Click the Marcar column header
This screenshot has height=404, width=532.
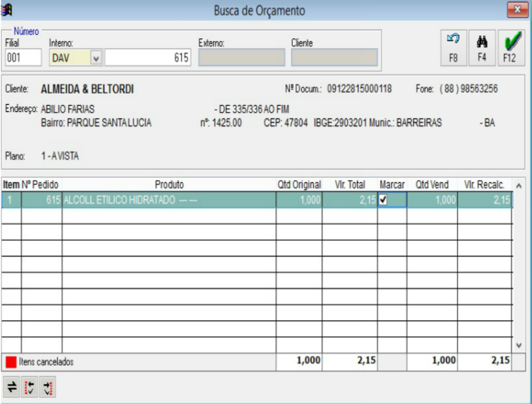(392, 185)
